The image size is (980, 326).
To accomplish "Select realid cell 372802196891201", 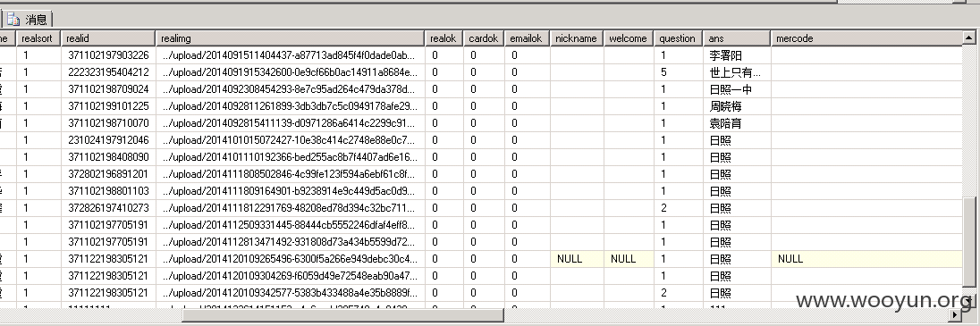I will pos(108,173).
